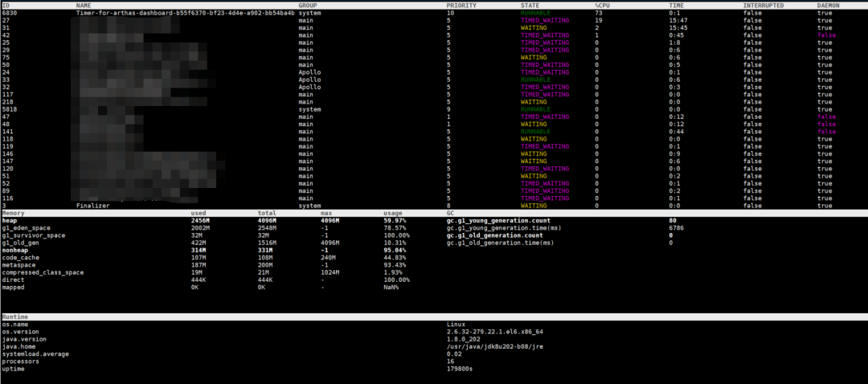Image resolution: width=868 pixels, height=384 pixels.
Task: Click time value 15:47
Action: [678, 20]
